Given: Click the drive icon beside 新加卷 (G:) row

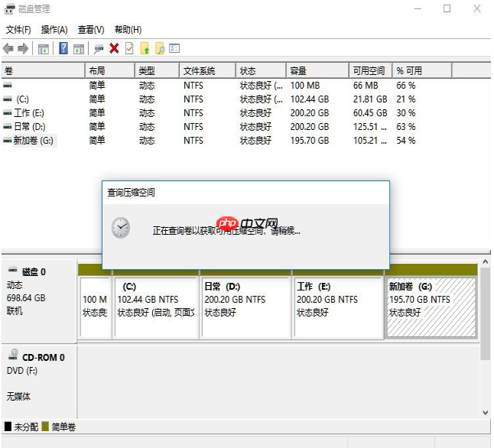Looking at the screenshot, I should 8,140.
